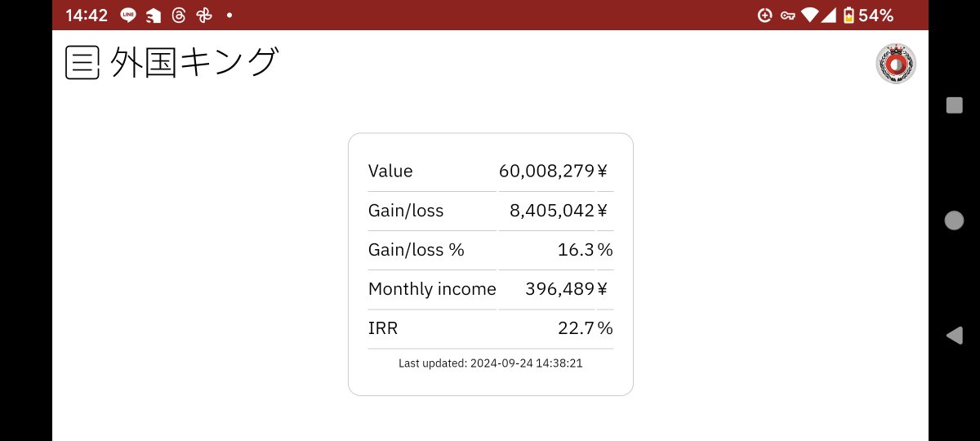Tap the Gain/loss % row label
This screenshot has width=980, height=441.
pyautogui.click(x=416, y=250)
